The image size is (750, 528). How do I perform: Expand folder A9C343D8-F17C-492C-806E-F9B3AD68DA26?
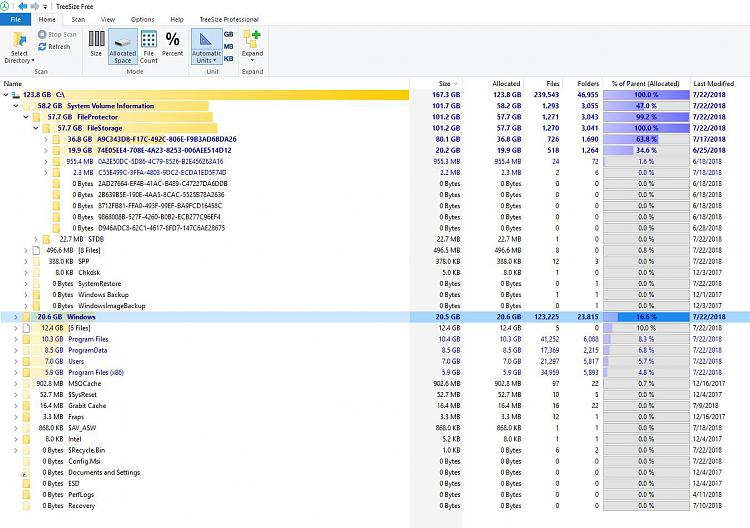point(46,139)
